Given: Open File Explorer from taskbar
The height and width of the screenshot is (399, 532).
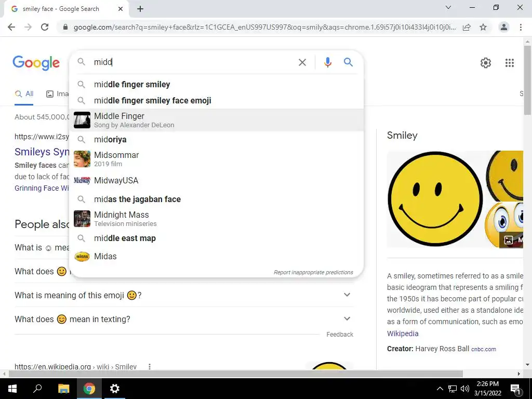Looking at the screenshot, I should click(63, 389).
